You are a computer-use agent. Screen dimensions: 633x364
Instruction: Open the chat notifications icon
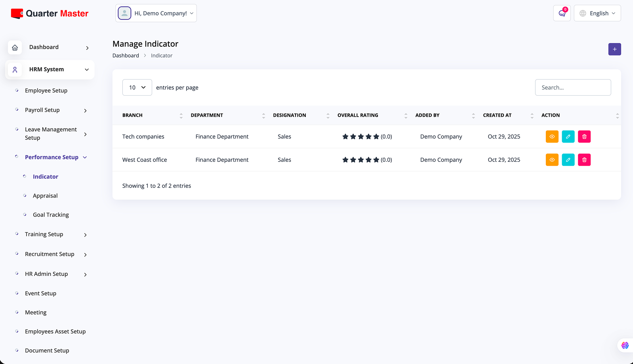click(x=562, y=13)
